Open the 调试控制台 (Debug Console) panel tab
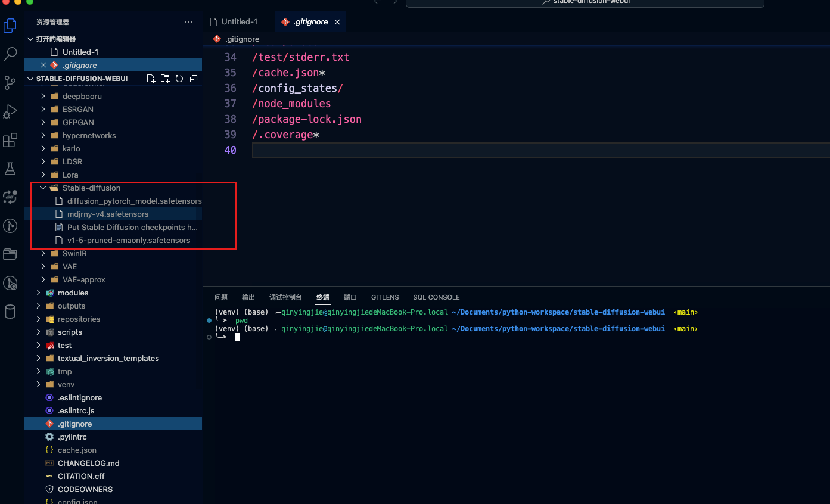The image size is (830, 504). tap(285, 297)
